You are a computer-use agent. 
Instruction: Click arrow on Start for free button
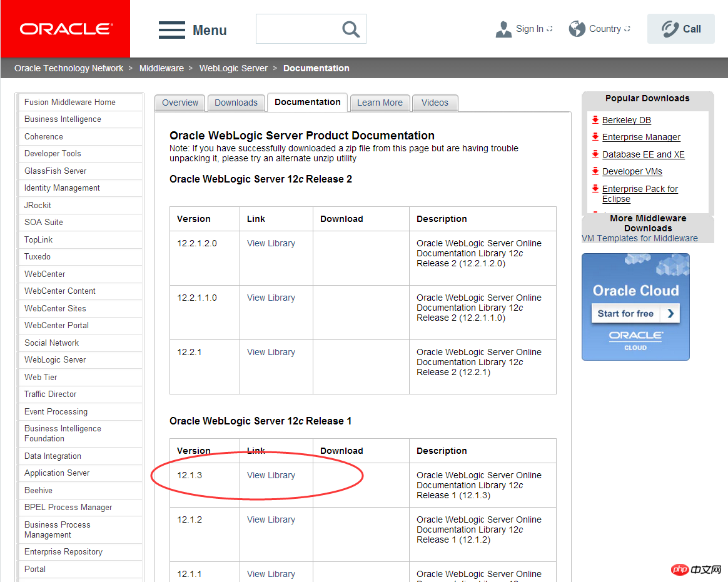[x=670, y=313]
